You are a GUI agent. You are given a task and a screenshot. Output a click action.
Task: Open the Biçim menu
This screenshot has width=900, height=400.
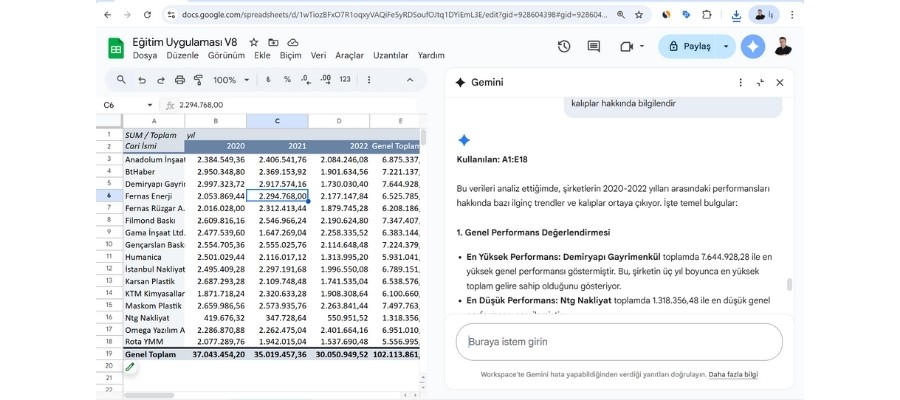(291, 55)
